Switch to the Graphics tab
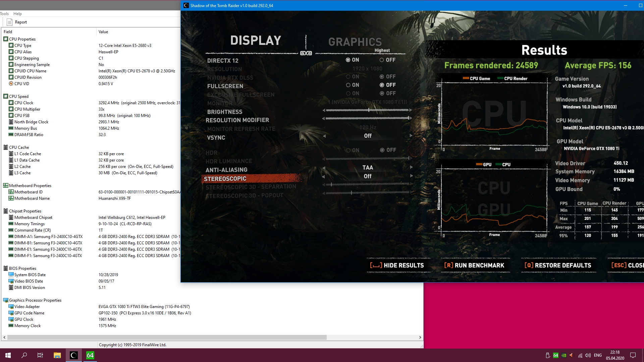This screenshot has width=644, height=362. point(355,42)
